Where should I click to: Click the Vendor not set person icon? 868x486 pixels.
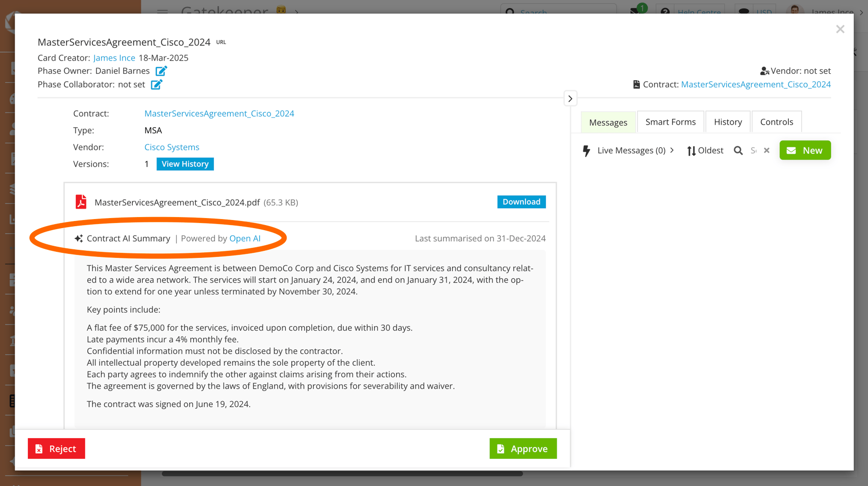point(764,71)
